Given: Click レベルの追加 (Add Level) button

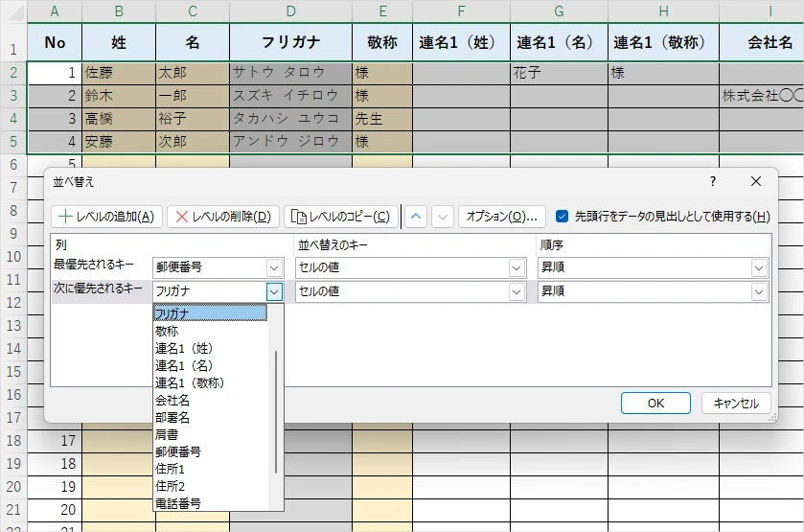Looking at the screenshot, I should 106,217.
